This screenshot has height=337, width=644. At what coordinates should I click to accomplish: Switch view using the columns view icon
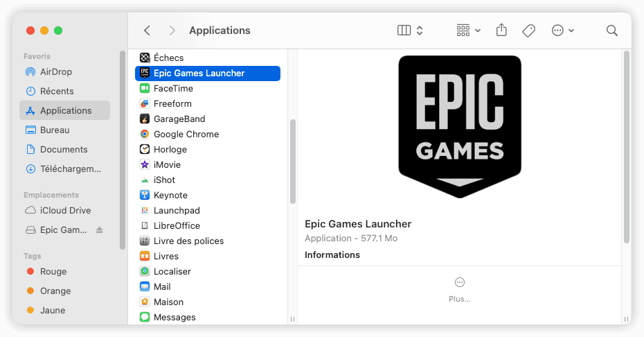(404, 31)
